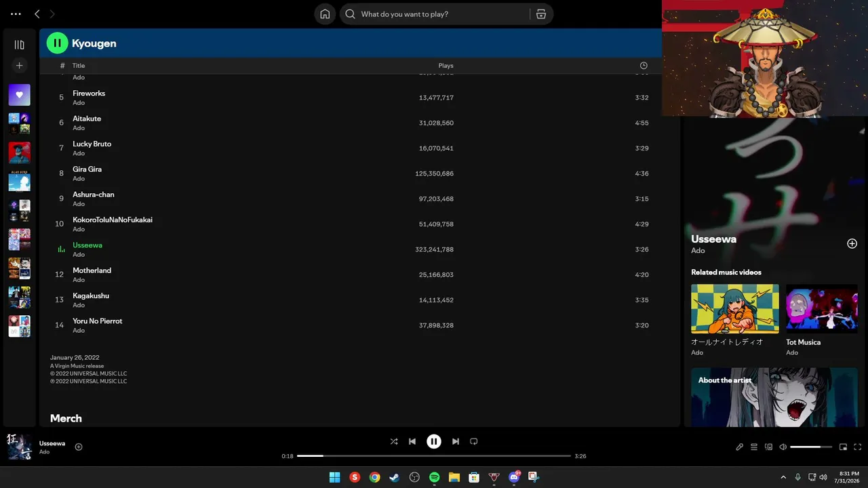
Task: Expand Your Library sidebar
Action: point(19,45)
